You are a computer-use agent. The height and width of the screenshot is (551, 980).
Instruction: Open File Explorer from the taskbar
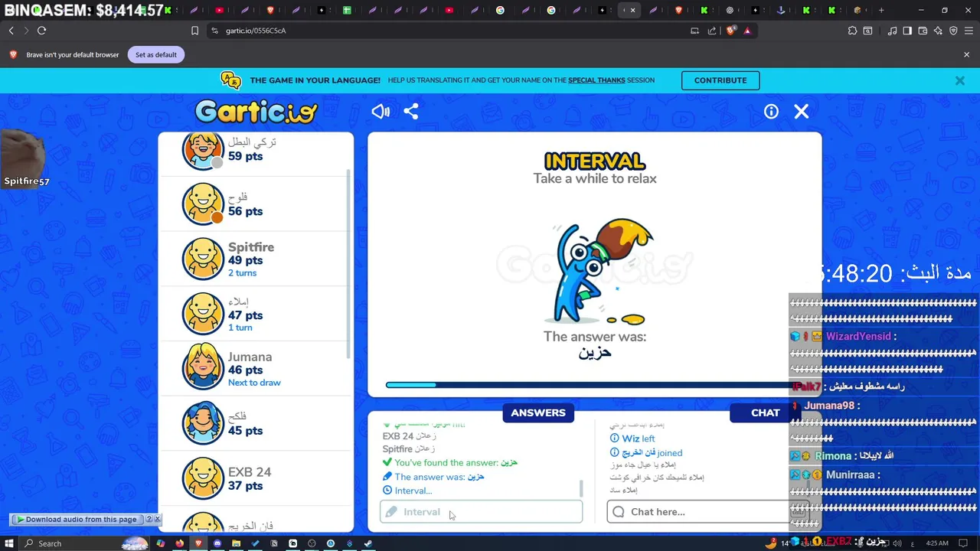(x=237, y=543)
